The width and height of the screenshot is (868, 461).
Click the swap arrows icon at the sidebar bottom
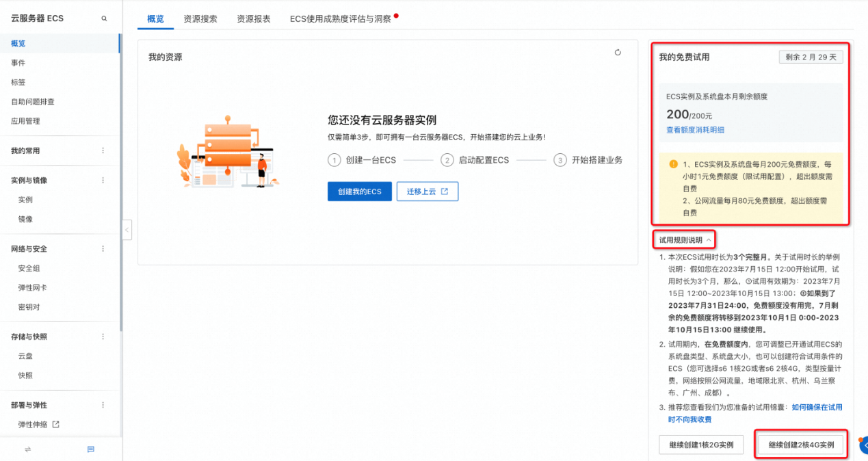28,449
